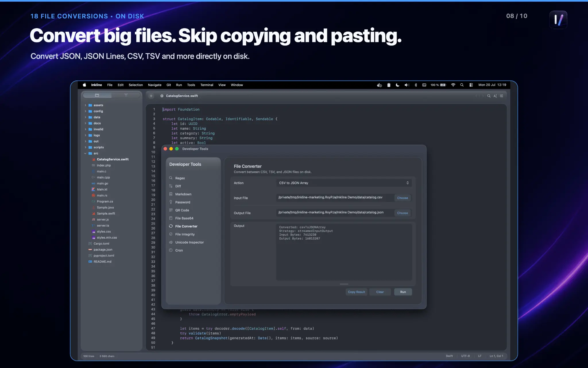Open the Terminal menu
The image size is (588, 368).
click(x=207, y=85)
